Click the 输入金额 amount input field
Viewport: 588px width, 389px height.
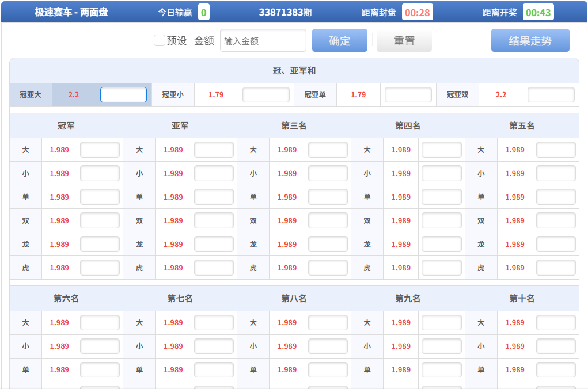click(x=263, y=40)
